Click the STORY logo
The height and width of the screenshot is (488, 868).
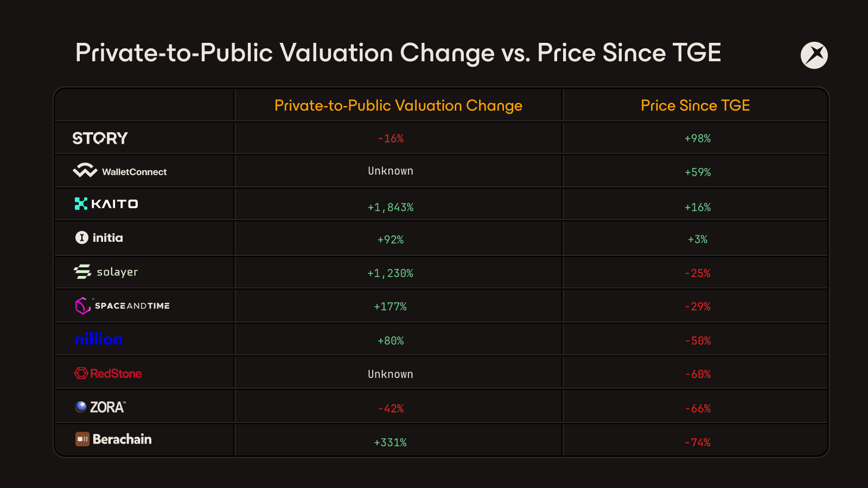coord(100,138)
